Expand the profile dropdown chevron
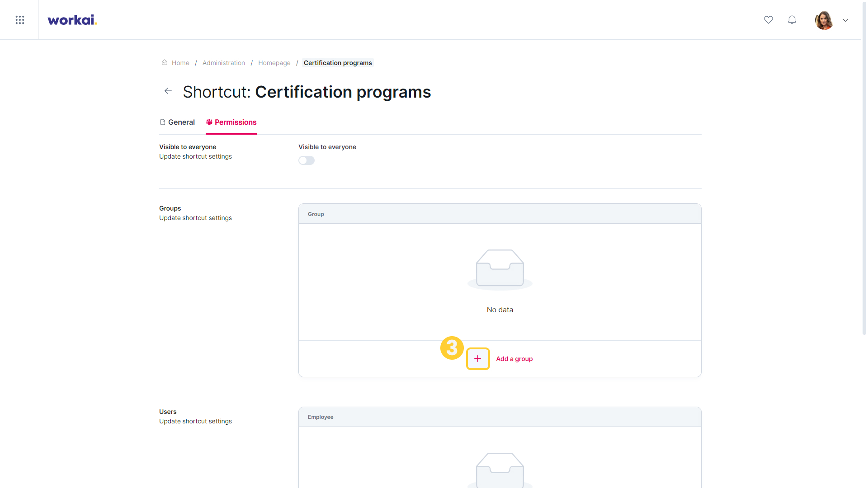 tap(845, 20)
